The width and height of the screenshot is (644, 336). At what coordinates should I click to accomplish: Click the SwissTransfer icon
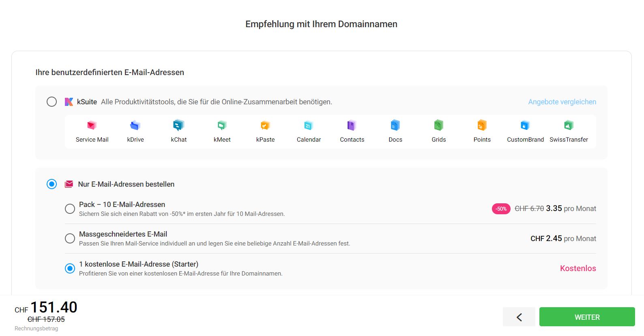coord(569,125)
